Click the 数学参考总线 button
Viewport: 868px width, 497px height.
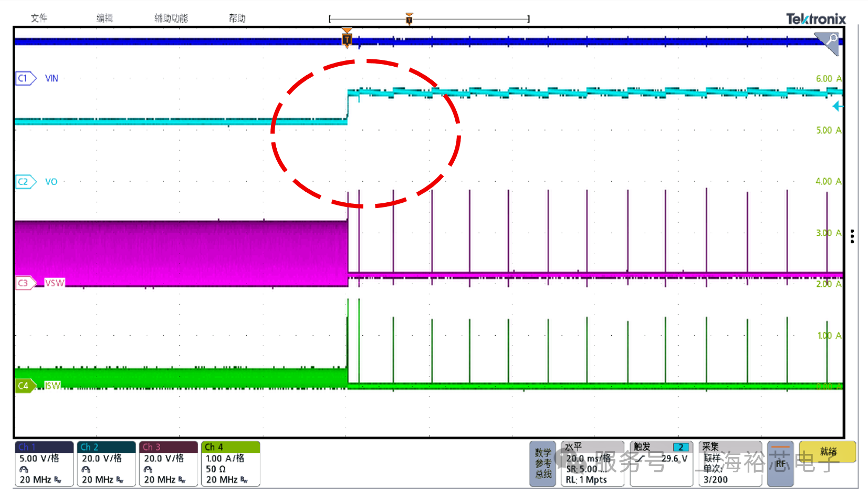pos(543,463)
